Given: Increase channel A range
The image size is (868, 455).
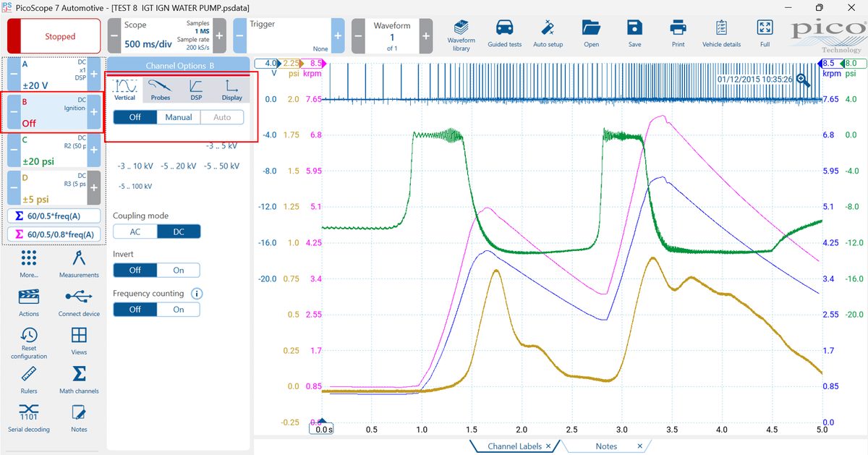Looking at the screenshot, I should tap(93, 75).
